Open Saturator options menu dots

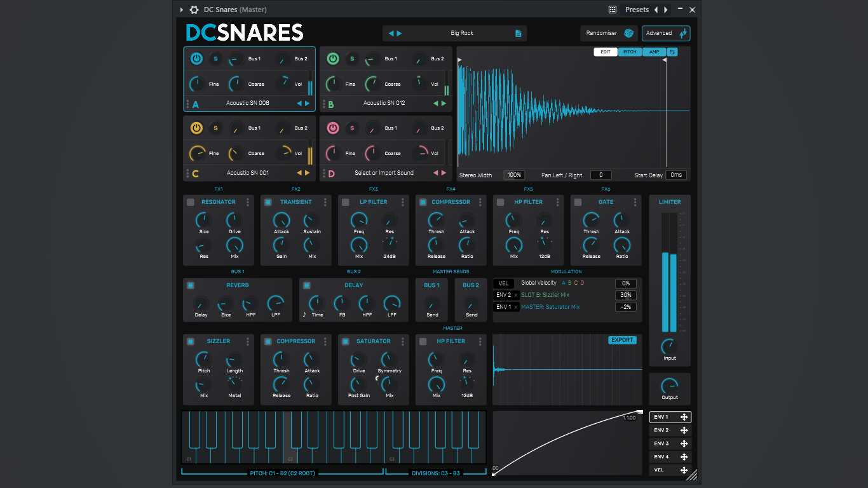click(403, 341)
